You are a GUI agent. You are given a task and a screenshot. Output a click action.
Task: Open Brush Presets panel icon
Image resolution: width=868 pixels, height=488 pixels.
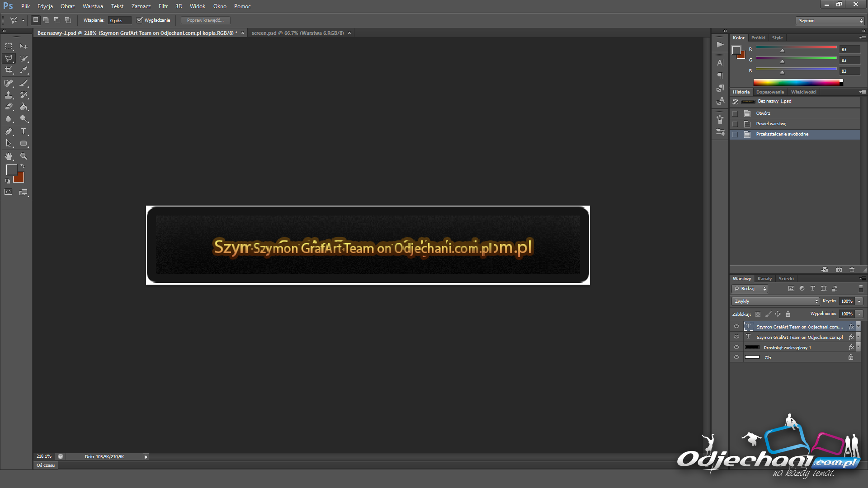click(x=720, y=132)
